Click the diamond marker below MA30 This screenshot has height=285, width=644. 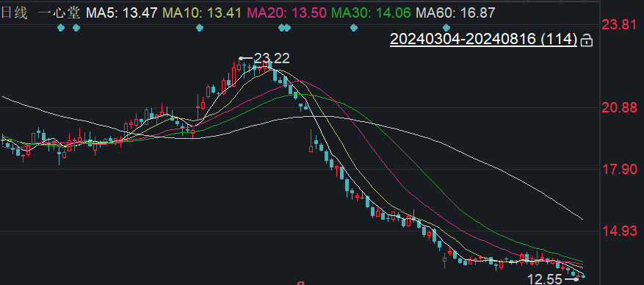click(354, 28)
